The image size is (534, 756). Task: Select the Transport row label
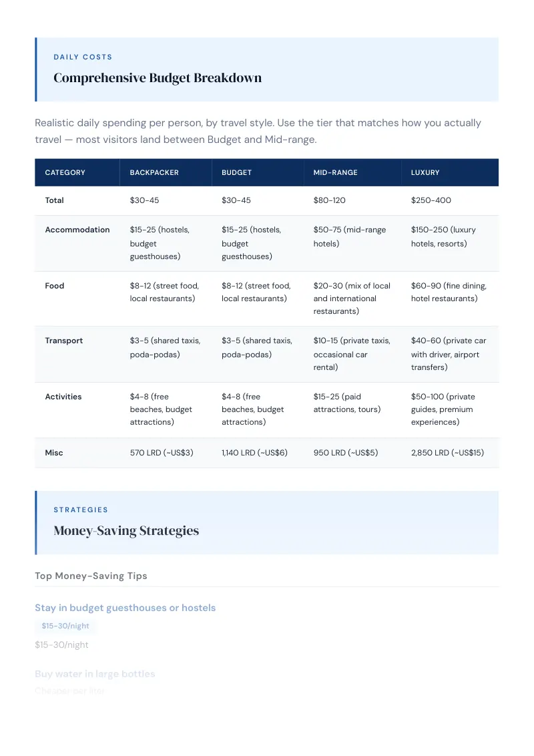(x=63, y=341)
